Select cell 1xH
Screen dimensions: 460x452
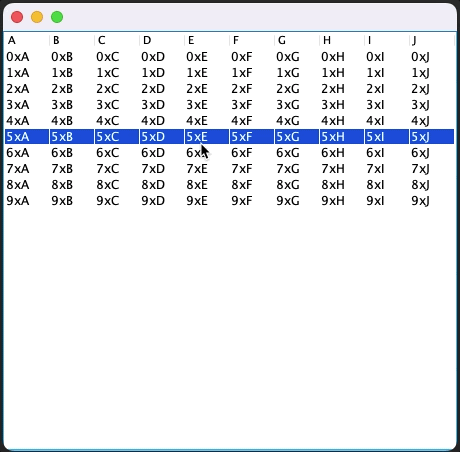[x=342, y=73]
